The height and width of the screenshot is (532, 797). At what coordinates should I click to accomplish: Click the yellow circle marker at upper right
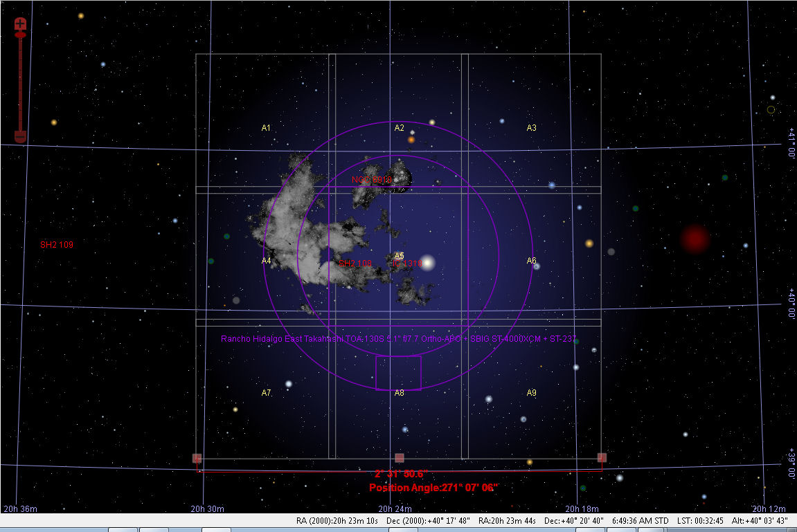pyautogui.click(x=771, y=109)
